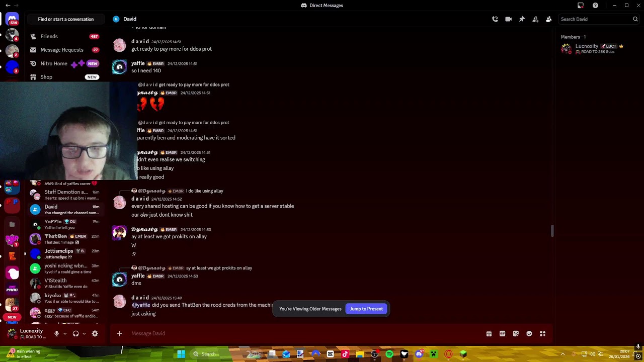The image size is (644, 362).
Task: Open OBS Studio from the taskbar
Action: click(x=374, y=354)
